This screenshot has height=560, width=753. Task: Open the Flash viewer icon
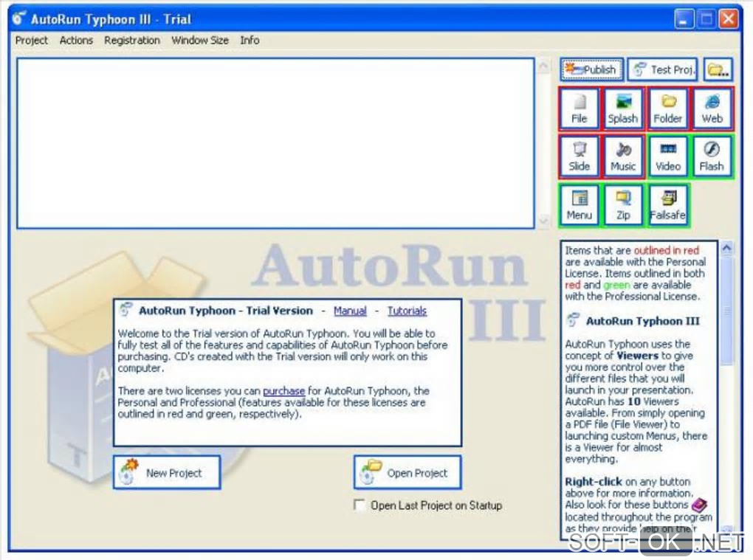pos(712,157)
